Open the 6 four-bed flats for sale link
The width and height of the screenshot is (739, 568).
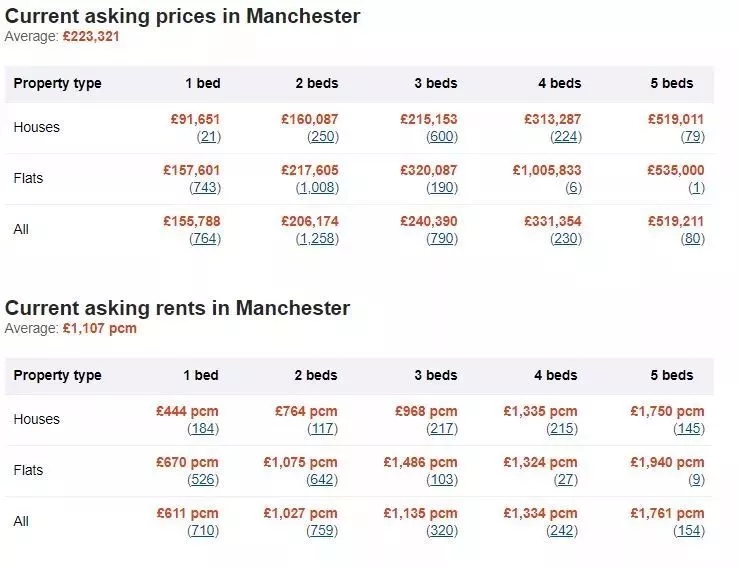[x=574, y=188]
